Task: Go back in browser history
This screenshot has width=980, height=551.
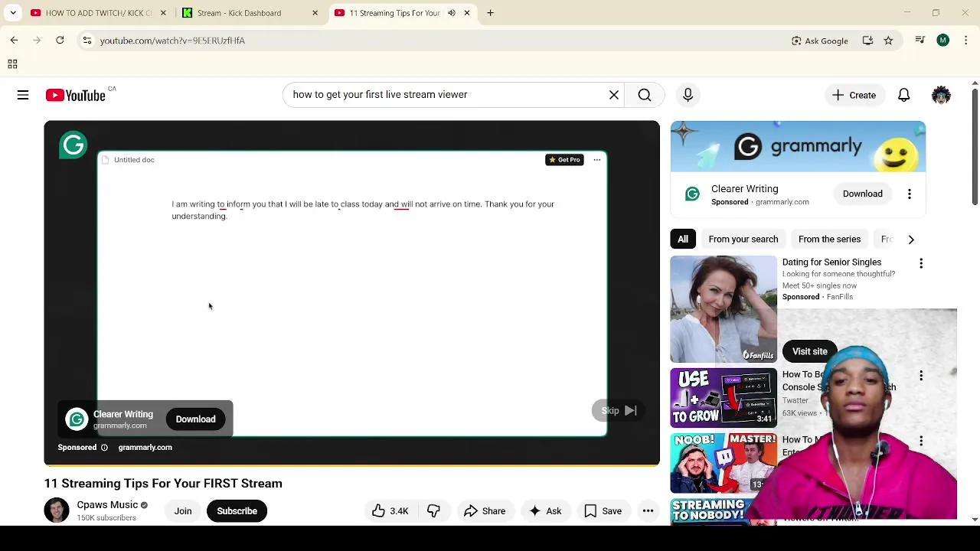Action: 14,41
